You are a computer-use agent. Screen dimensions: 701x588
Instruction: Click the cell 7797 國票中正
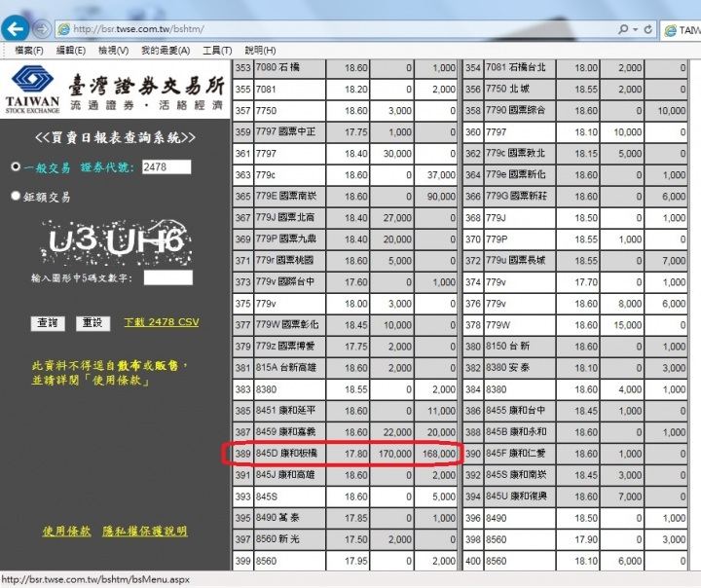290,131
